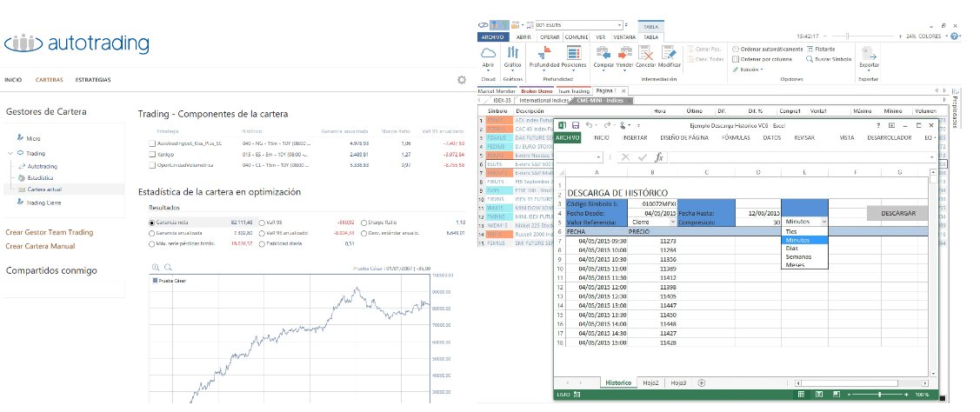The image size is (980, 412).
Task: Click the fx insert function icon
Action: click(658, 157)
